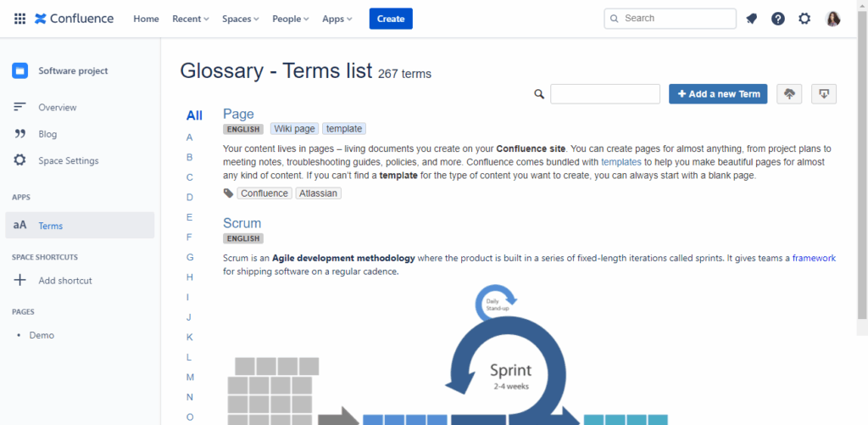Open the Apps dropdown menu
The image size is (868, 425).
click(x=337, y=19)
